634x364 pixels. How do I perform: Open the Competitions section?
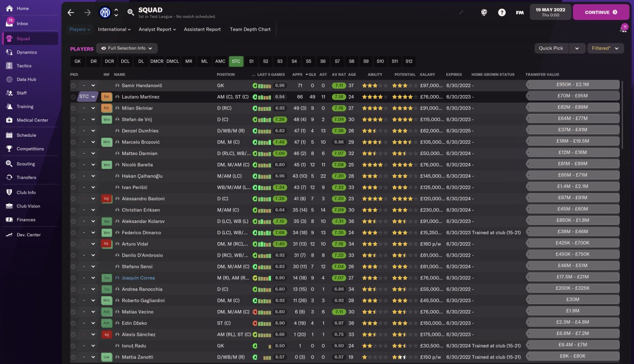tap(30, 149)
